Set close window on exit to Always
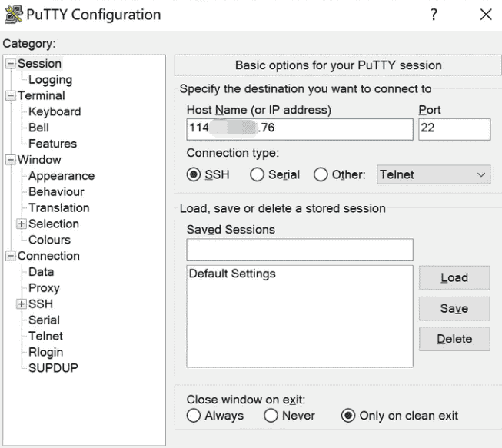This screenshot has height=448, width=502. (194, 416)
